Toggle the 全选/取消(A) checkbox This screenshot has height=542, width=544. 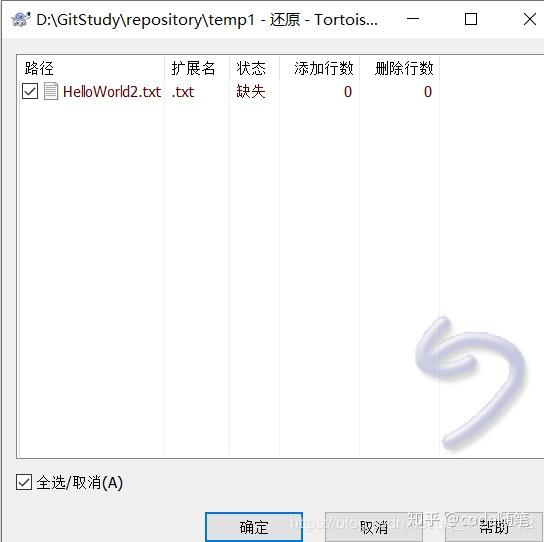24,482
